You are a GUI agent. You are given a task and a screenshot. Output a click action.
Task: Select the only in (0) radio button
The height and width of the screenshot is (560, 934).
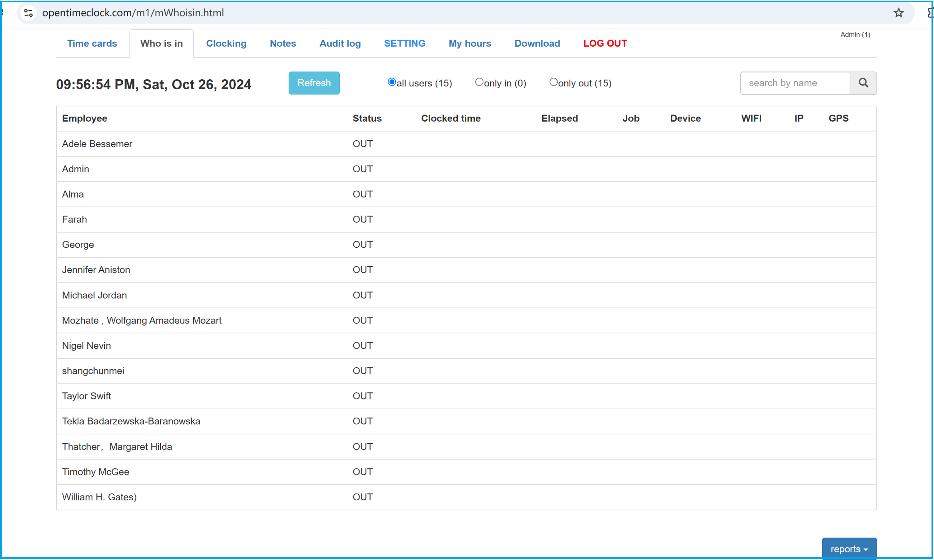(479, 82)
